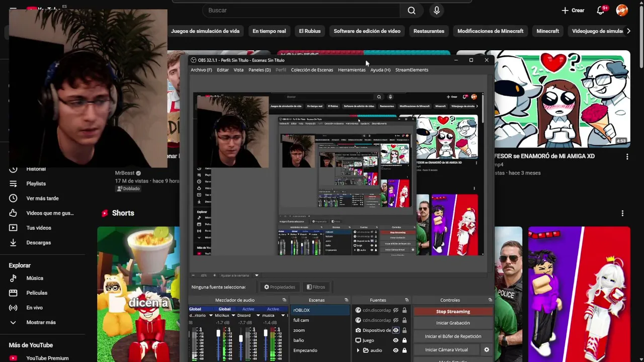Adjust the Mic/Aux volume fader
The height and width of the screenshot is (362, 644).
pyautogui.click(x=218, y=333)
